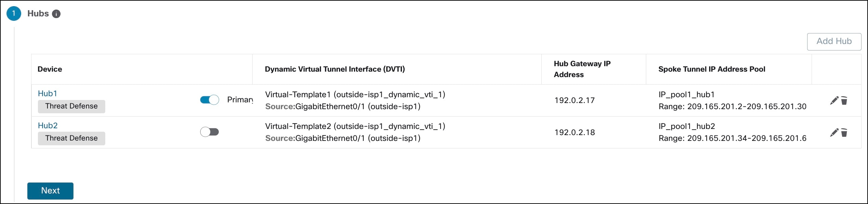Edit Hub1 using its pencil icon

834,100
